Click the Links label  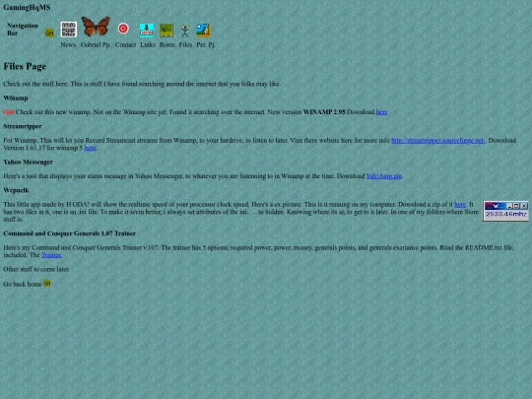point(148,44)
